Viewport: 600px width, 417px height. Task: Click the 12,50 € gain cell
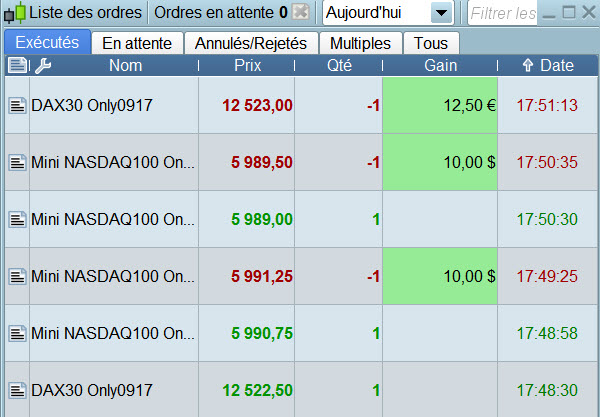tap(440, 105)
